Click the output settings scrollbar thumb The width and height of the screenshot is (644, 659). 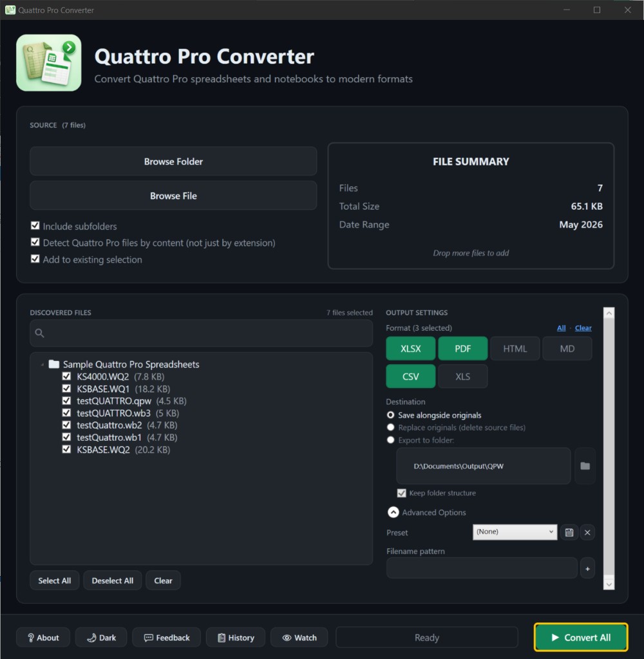(609, 447)
